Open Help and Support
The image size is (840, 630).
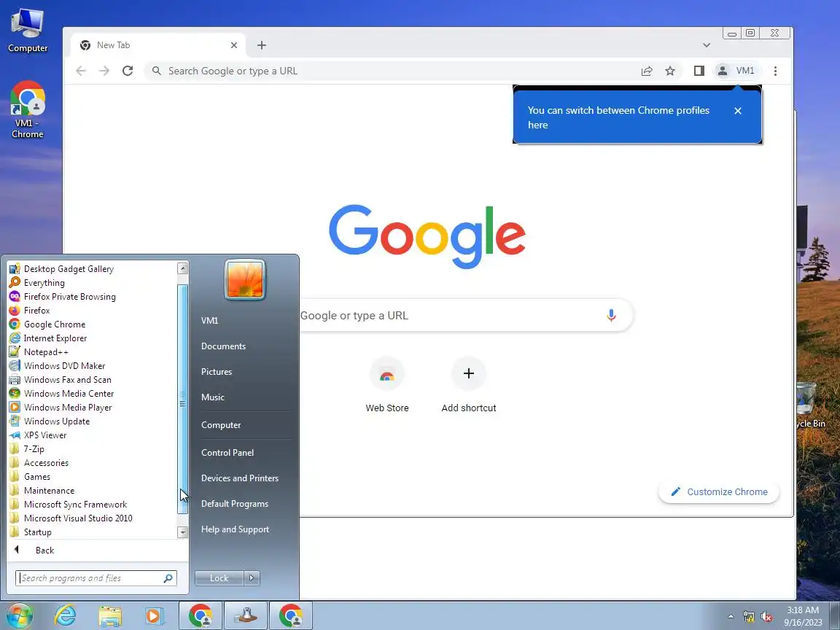point(236,529)
